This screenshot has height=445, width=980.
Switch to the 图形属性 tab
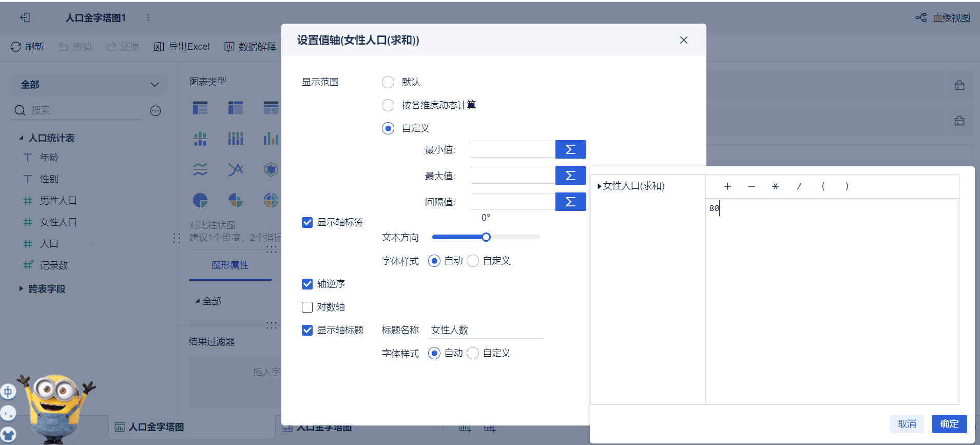230,265
